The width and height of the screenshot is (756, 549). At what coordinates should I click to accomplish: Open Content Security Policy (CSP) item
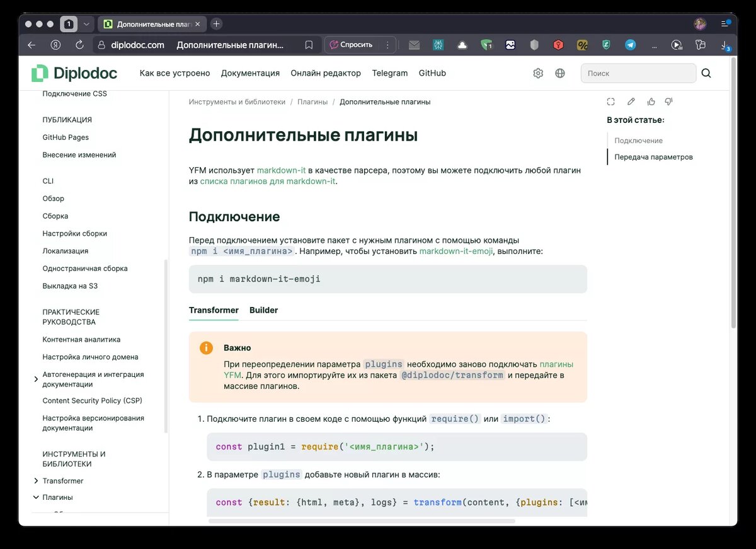[93, 400]
